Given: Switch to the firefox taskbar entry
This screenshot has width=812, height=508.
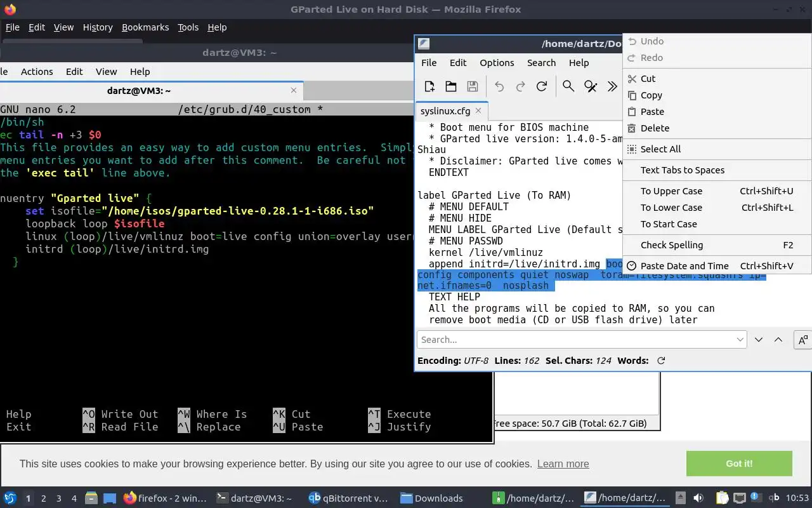Looking at the screenshot, I should click(x=165, y=498).
